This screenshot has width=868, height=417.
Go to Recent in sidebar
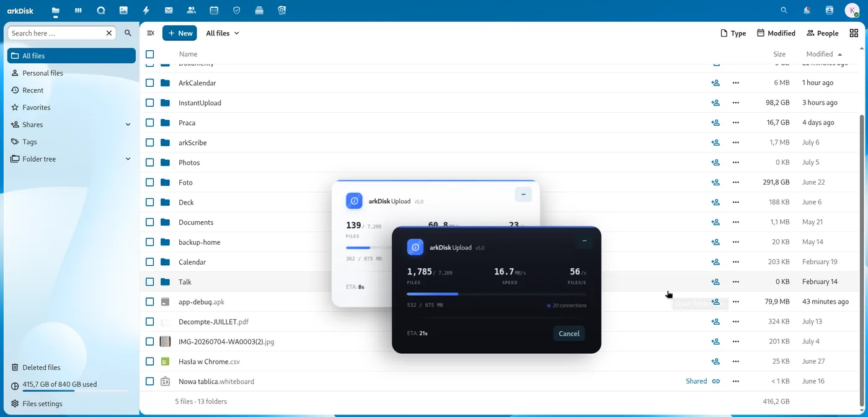(x=71, y=90)
